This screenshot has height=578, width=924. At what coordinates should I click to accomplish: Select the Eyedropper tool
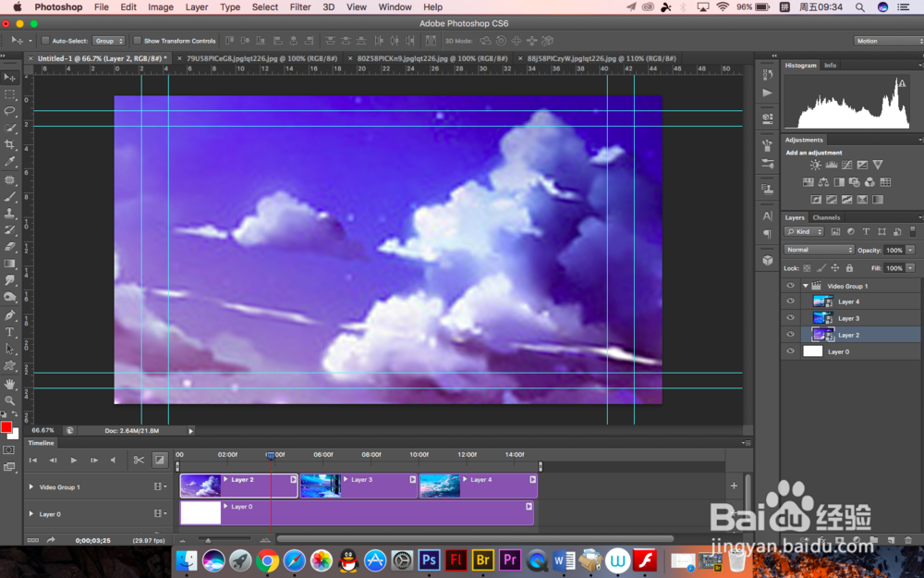point(9,161)
